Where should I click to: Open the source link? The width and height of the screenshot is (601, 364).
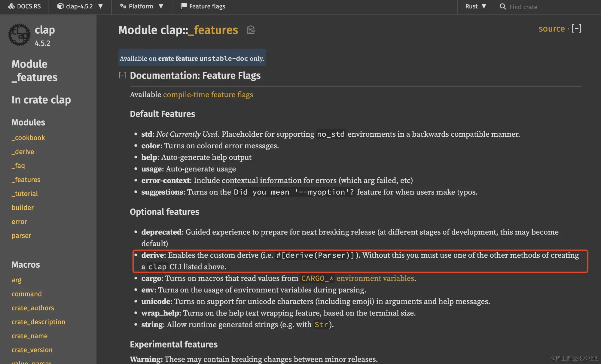tap(552, 29)
